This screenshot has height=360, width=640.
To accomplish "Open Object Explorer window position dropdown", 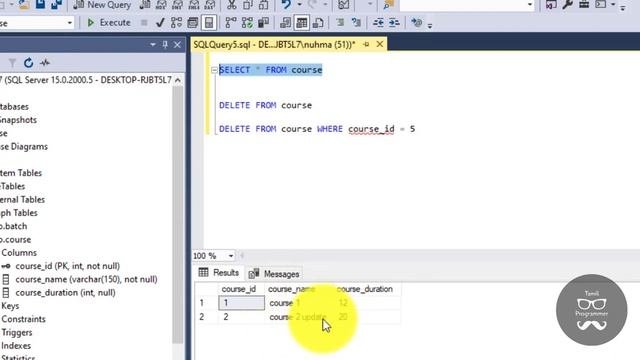I will tap(153, 45).
